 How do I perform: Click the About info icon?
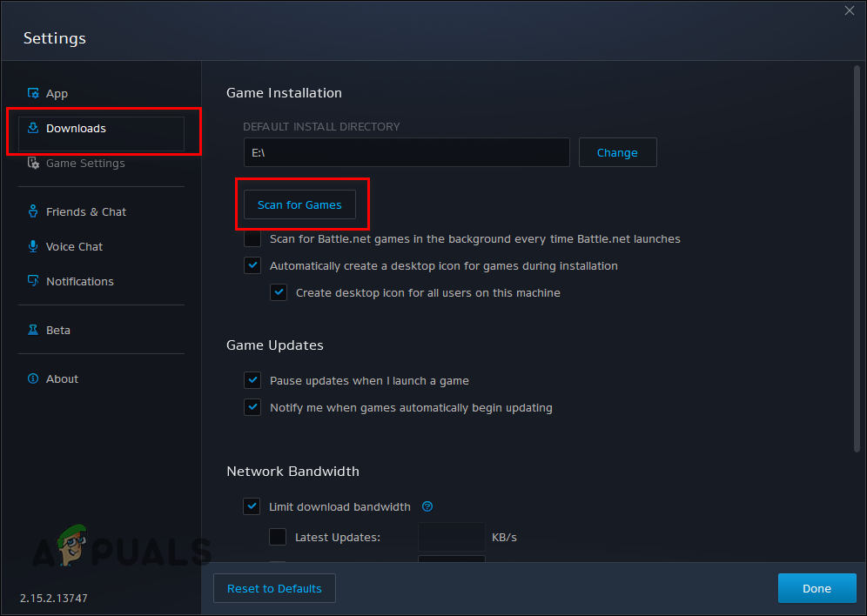[33, 378]
